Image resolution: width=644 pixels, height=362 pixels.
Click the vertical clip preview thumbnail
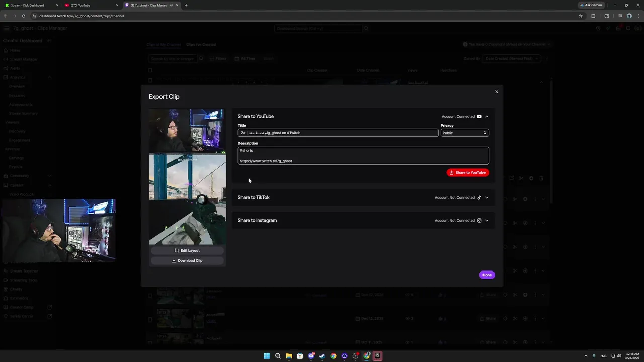[x=187, y=176]
